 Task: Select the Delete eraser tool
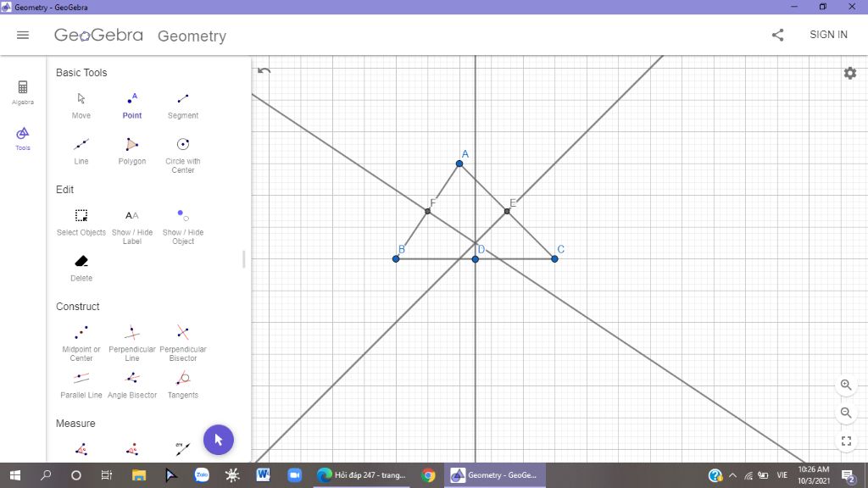point(81,269)
